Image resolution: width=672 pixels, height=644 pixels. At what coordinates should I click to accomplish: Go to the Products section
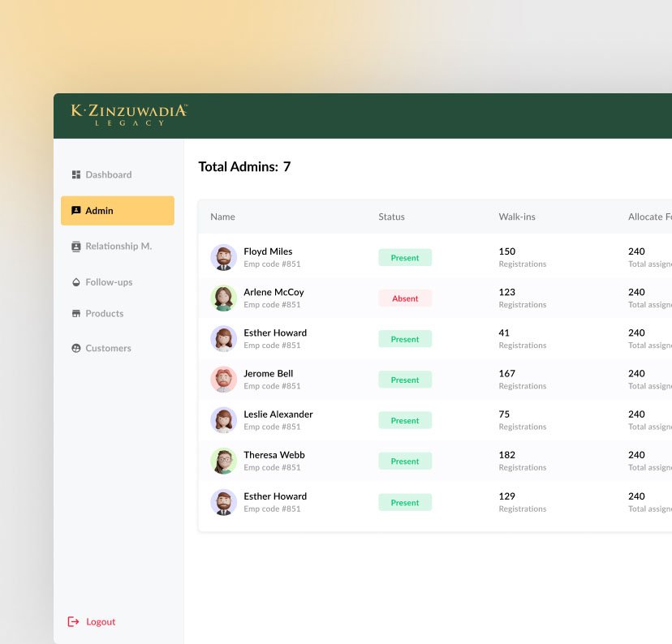pos(104,313)
